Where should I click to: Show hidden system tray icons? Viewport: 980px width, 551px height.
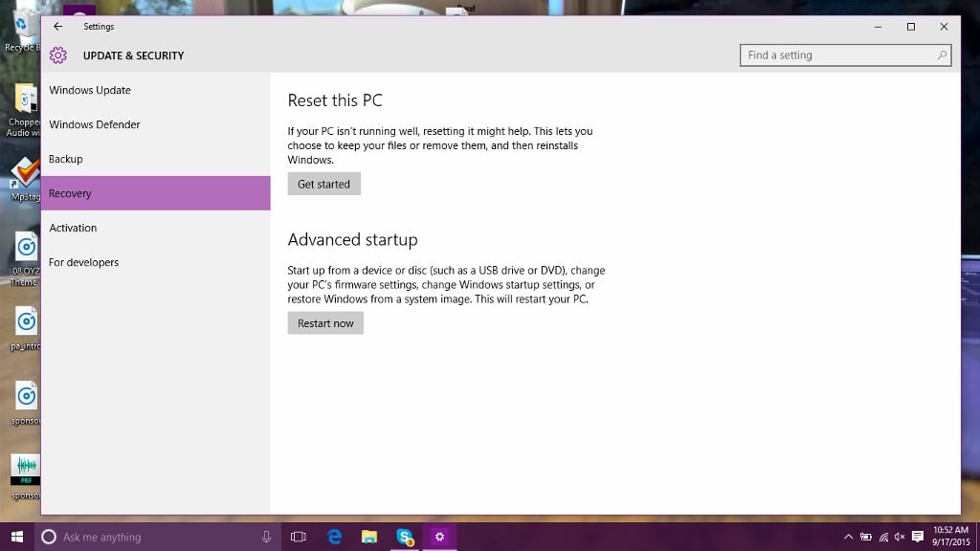click(x=848, y=537)
